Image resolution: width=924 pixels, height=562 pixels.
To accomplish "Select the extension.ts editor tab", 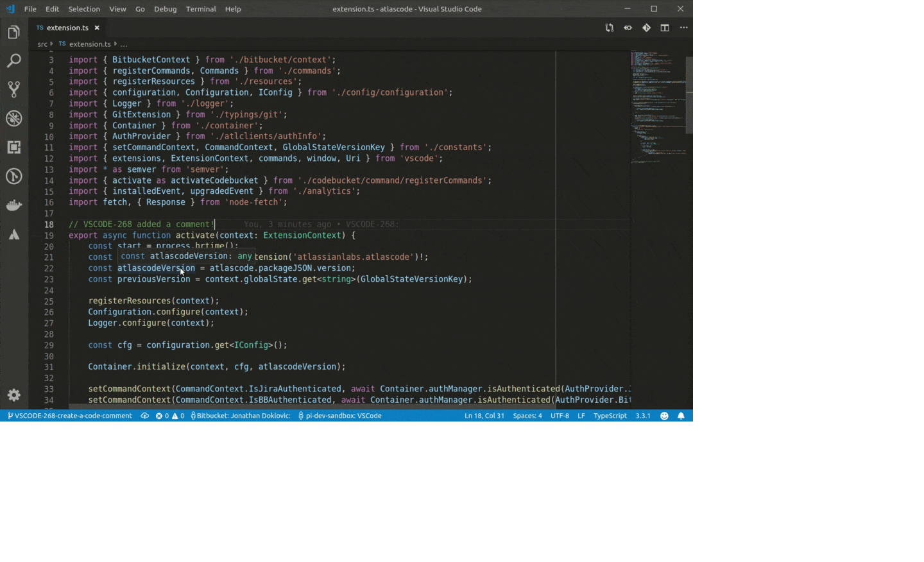I will (67, 28).
